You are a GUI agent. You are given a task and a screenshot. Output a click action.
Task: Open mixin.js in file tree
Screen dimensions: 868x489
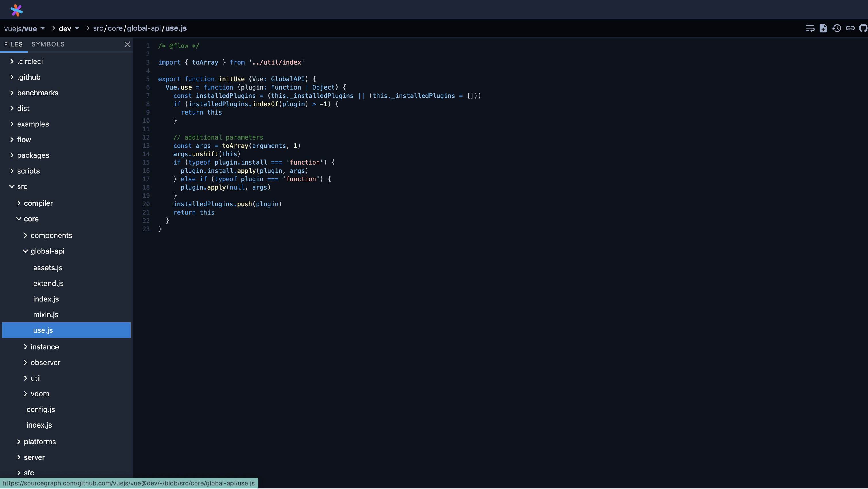point(46,315)
